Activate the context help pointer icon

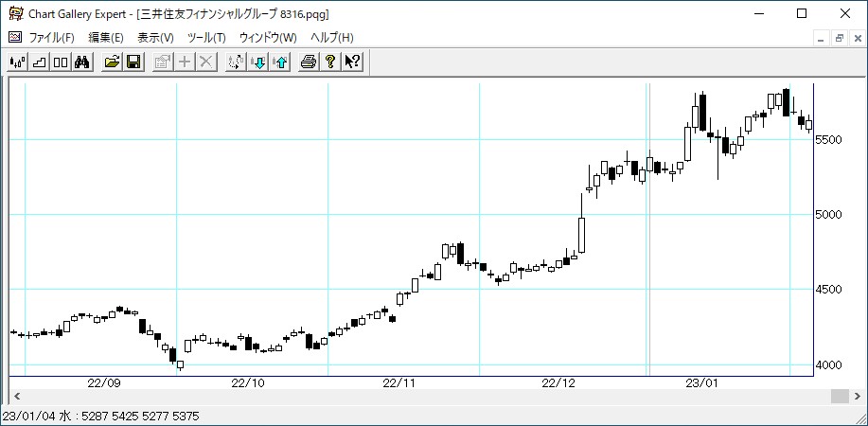point(352,62)
